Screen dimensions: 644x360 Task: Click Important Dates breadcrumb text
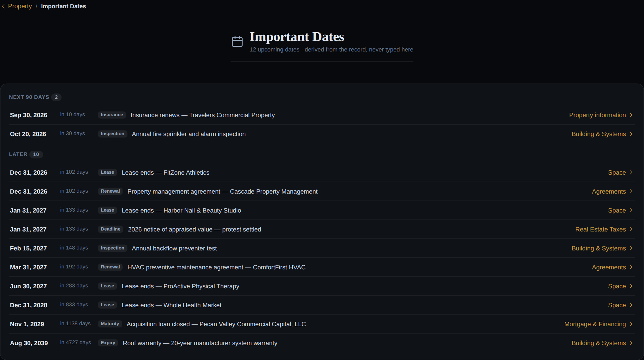coord(63,6)
